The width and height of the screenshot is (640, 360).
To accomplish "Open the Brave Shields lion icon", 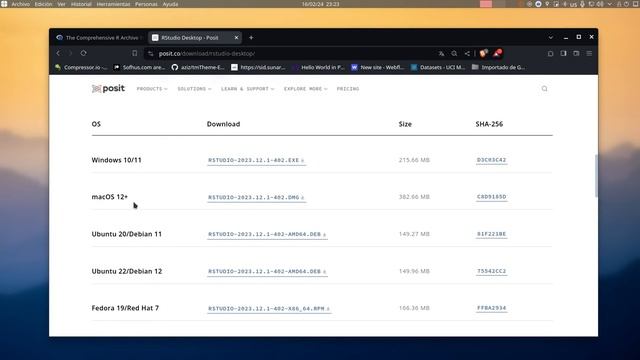I will (x=484, y=53).
